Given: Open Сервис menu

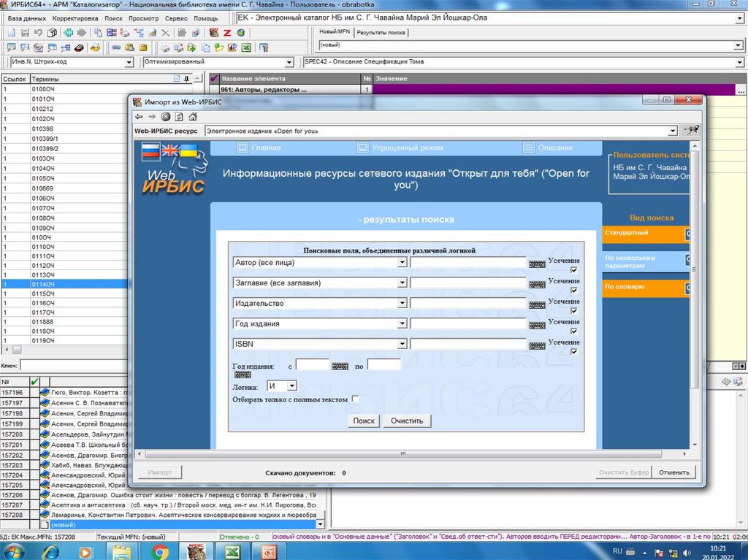Looking at the screenshot, I should click(x=176, y=18).
